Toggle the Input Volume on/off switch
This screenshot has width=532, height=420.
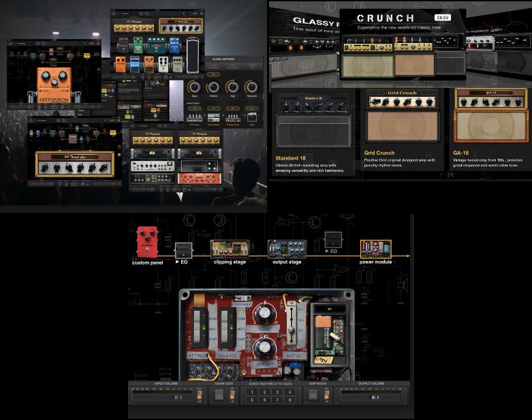point(199,395)
